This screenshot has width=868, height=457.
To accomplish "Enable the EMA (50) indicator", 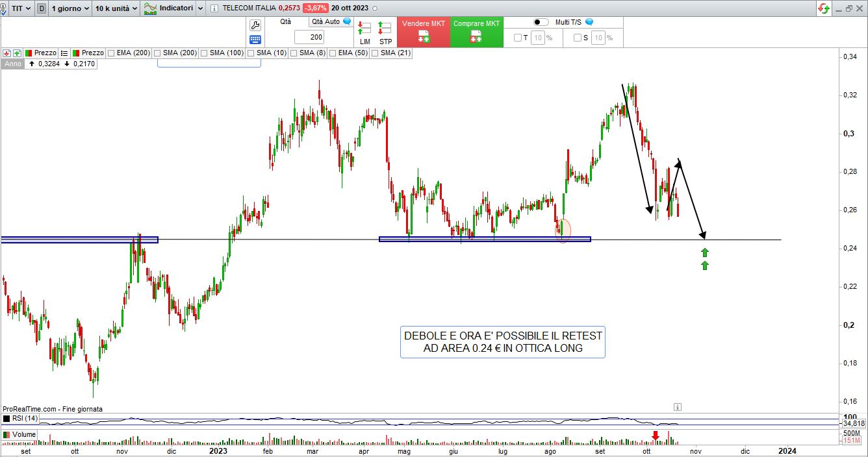I will pos(333,53).
